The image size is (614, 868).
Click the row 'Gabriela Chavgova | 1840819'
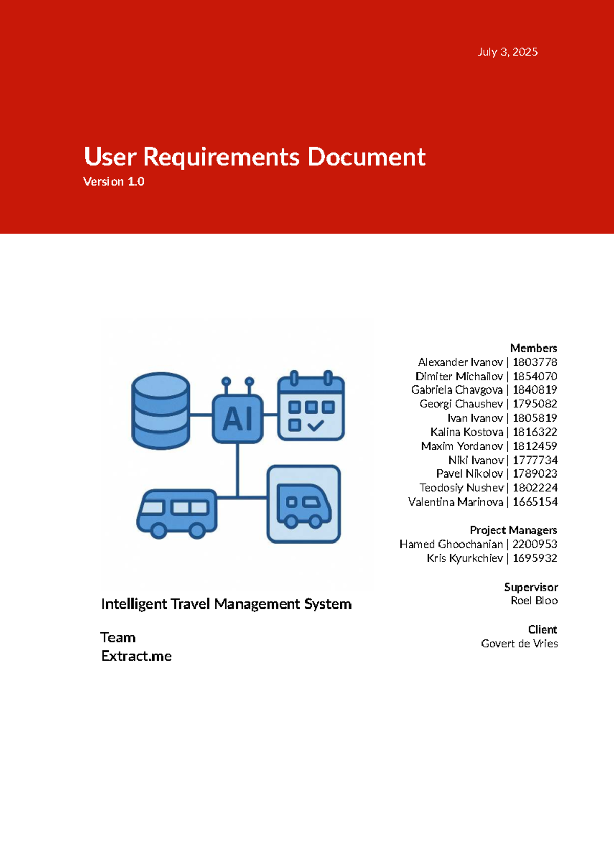click(484, 390)
